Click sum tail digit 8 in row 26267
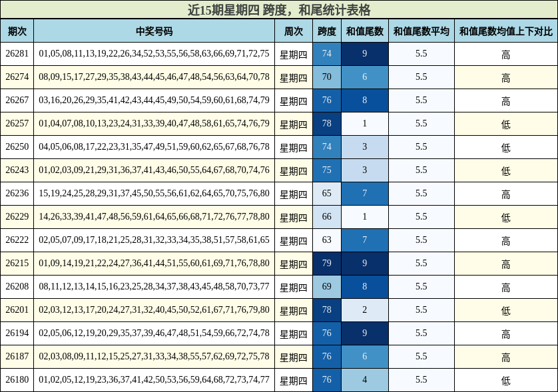 tap(365, 100)
